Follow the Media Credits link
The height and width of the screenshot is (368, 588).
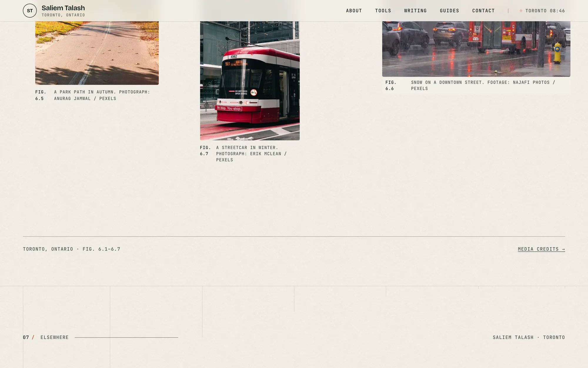pyautogui.click(x=542, y=249)
